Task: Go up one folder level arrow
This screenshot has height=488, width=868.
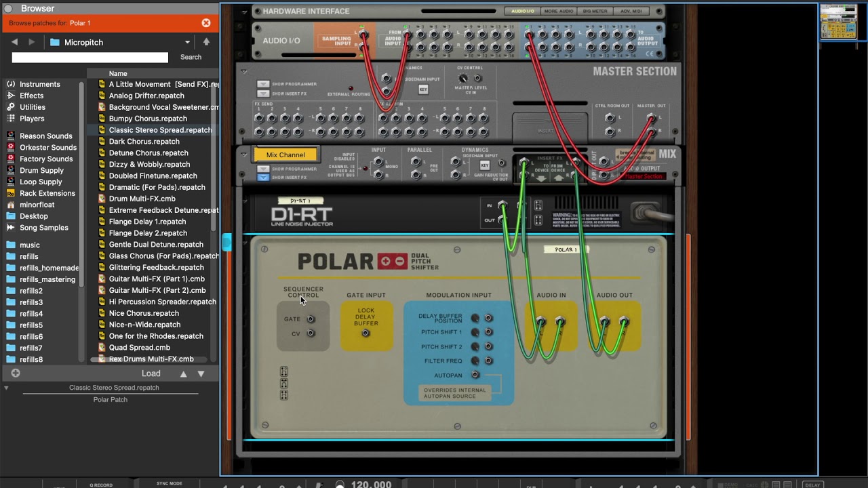Action: [206, 42]
